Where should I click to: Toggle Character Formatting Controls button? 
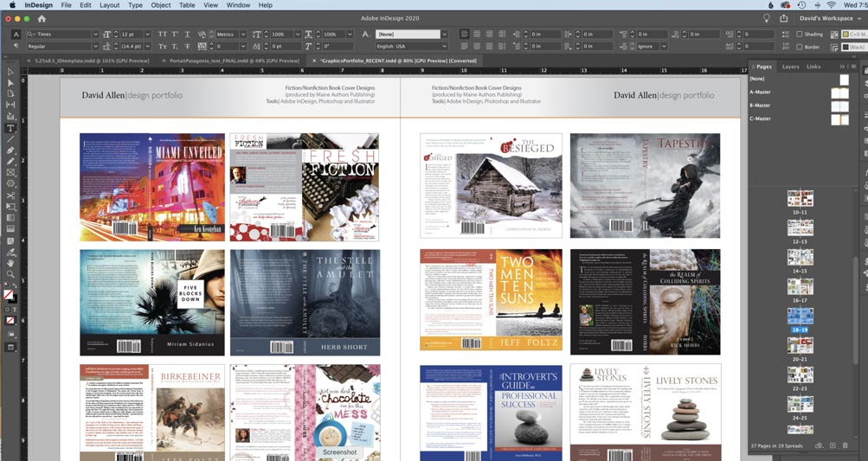tap(16, 35)
